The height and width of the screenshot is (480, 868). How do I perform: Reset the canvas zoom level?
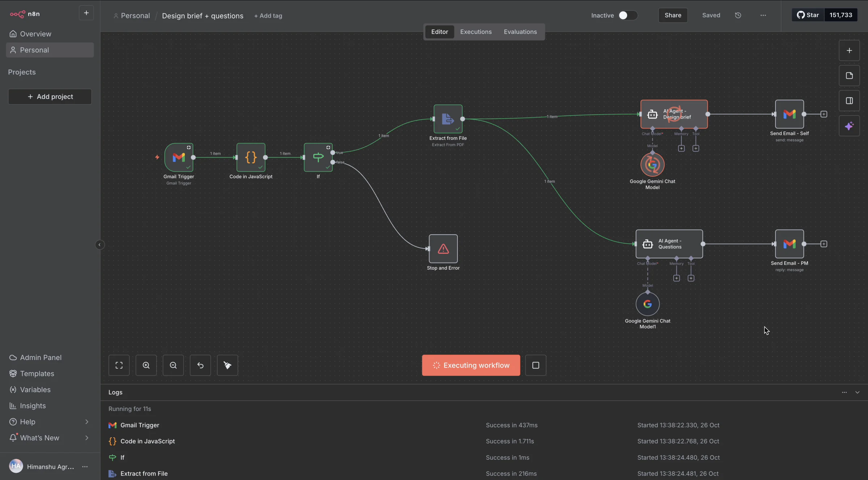(200, 365)
